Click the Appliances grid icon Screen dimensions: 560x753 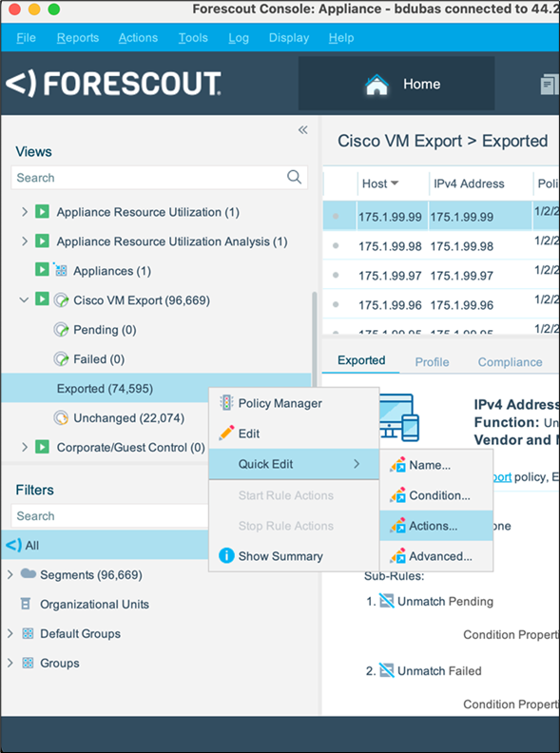(x=61, y=270)
